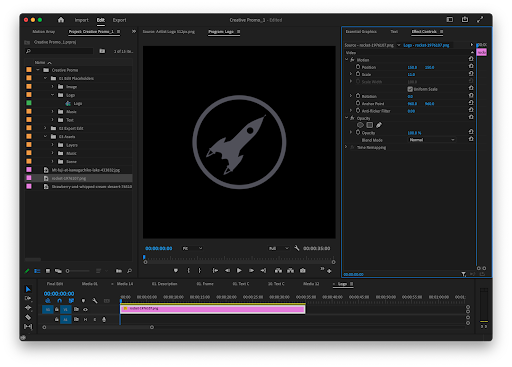Viewport: 512px width, 367px height.
Task: Open Program monitor button editor plus icon
Action: point(329,271)
